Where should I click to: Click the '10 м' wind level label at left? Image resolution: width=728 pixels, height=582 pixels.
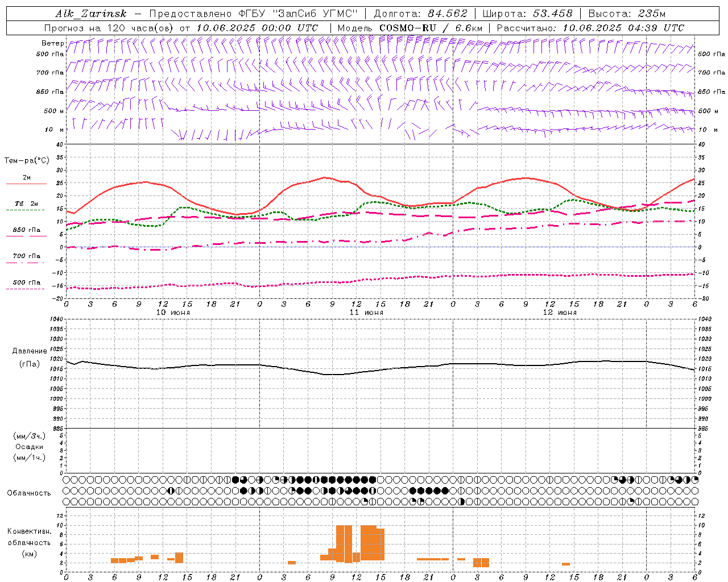pos(55,130)
